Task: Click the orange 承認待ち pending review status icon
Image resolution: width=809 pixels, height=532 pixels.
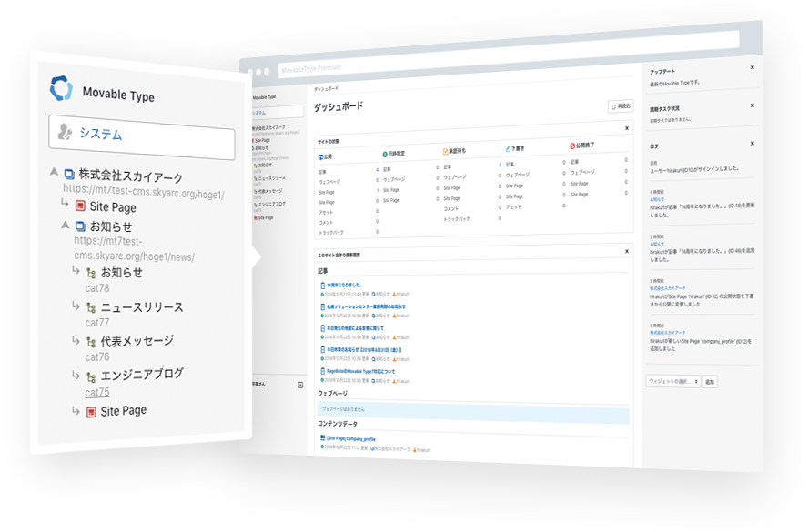Action: (445, 151)
